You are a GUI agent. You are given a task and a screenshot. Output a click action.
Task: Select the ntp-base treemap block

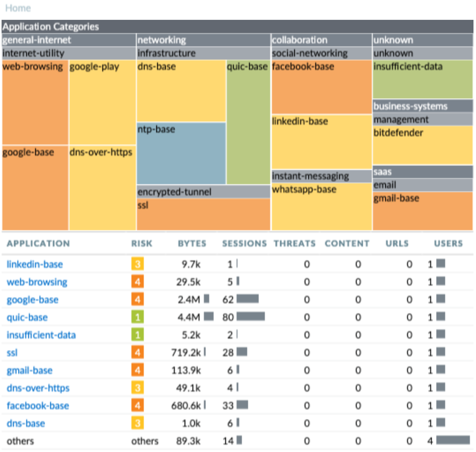181,153
